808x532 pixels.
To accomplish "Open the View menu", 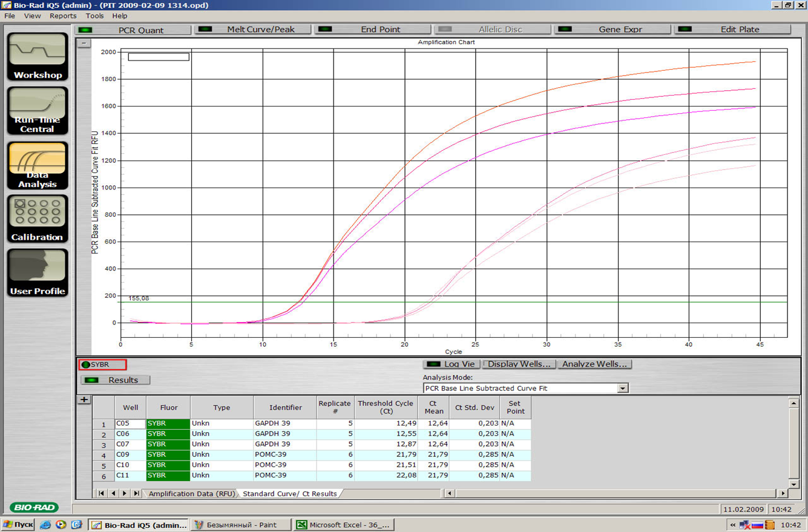I will click(x=32, y=16).
